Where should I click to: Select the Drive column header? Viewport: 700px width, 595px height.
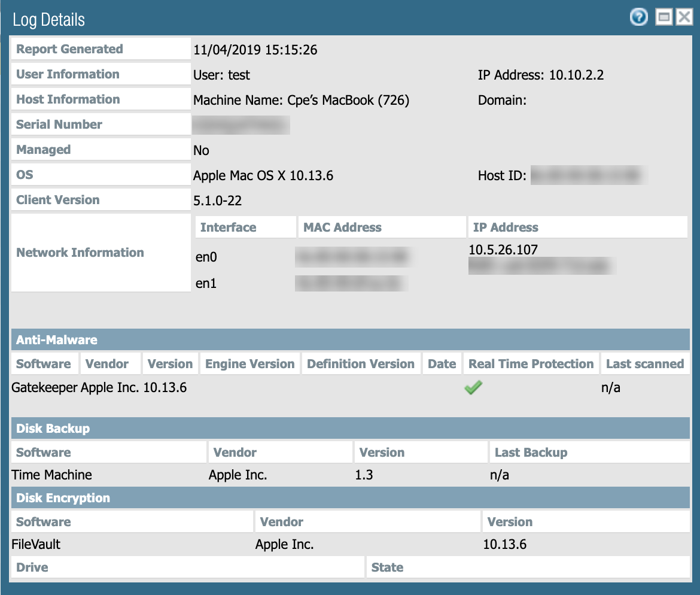[x=32, y=567]
